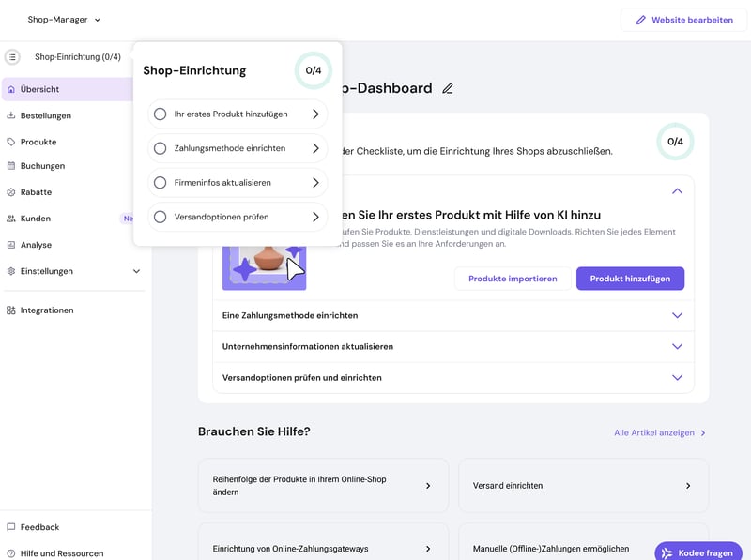Click the Feedback icon at sidebar bottom
This screenshot has width=751, height=560.
click(11, 527)
